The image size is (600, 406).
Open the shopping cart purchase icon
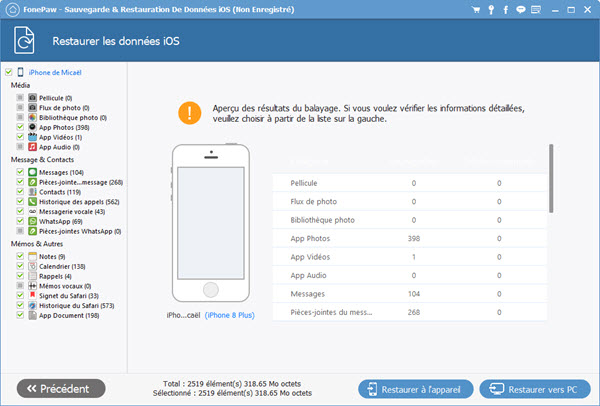click(476, 10)
